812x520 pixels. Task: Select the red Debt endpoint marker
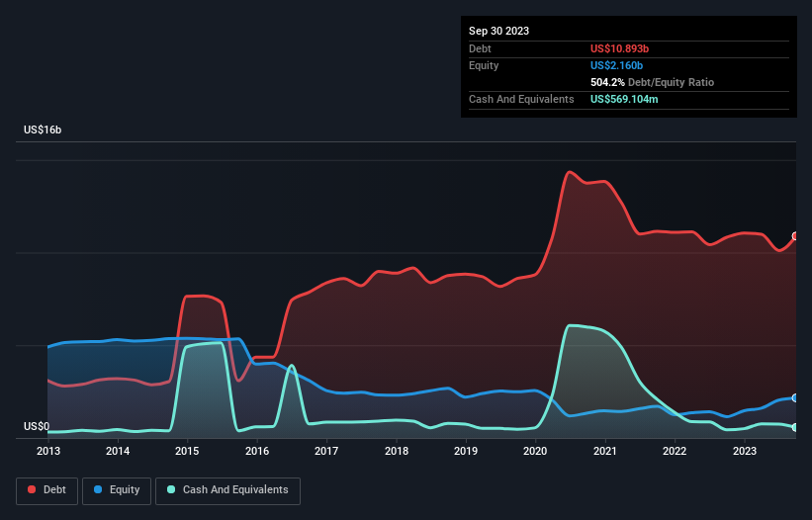tap(795, 236)
